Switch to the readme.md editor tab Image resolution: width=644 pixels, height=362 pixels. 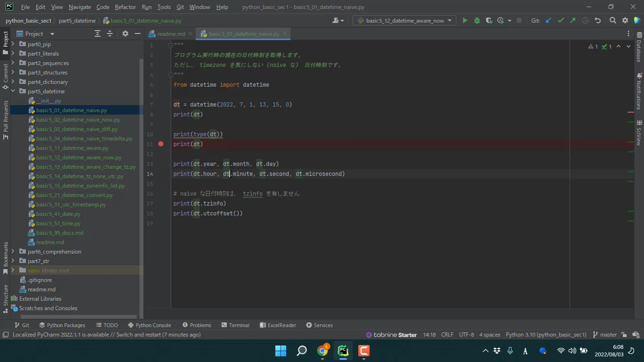171,34
